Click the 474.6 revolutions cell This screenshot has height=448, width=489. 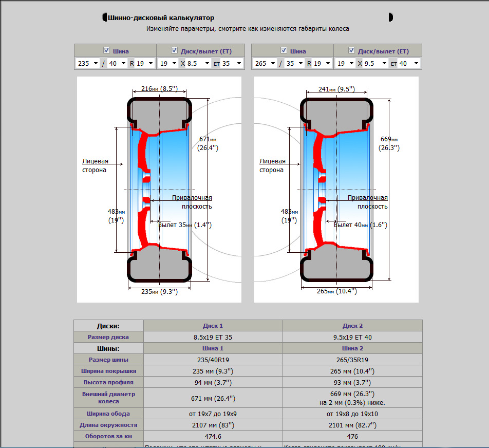213,437
